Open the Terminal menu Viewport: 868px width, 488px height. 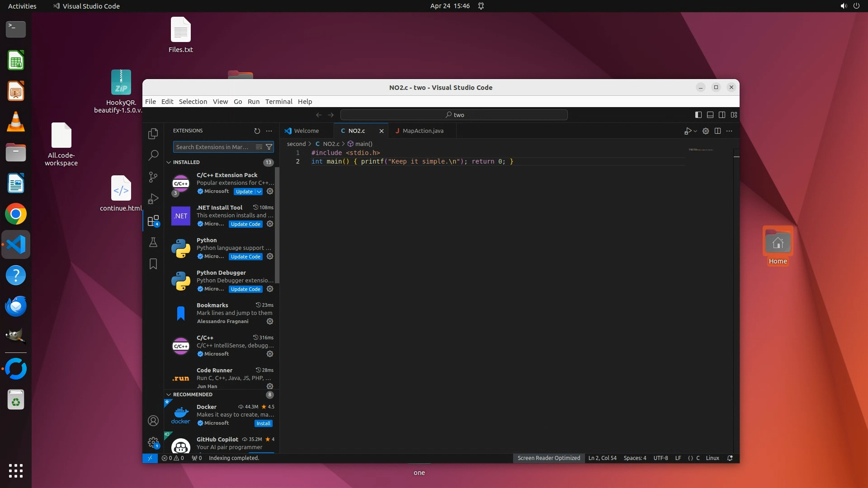tap(278, 102)
